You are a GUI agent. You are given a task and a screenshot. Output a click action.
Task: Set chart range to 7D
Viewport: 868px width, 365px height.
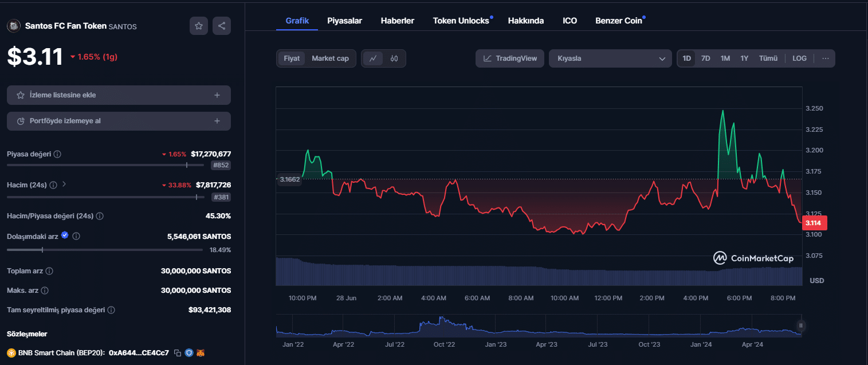(706, 58)
